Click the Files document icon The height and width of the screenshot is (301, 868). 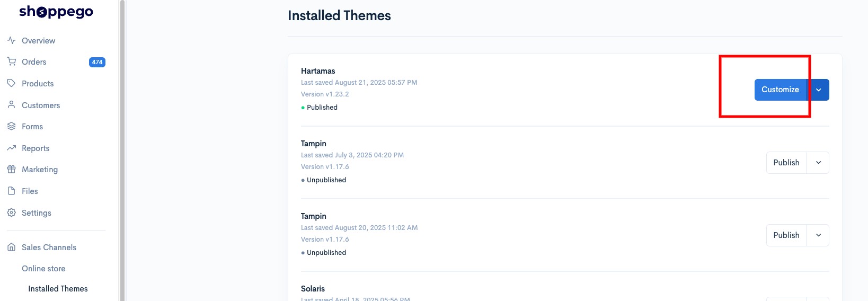click(11, 191)
